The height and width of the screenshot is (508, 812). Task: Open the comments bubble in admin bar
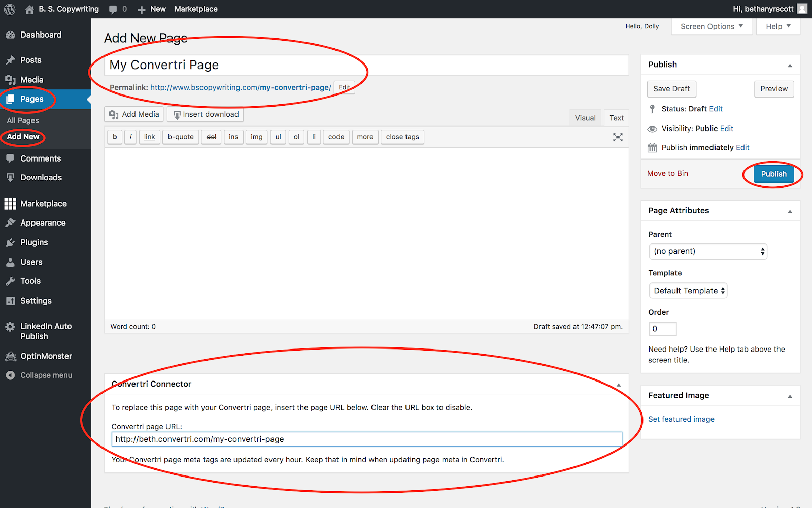(113, 9)
